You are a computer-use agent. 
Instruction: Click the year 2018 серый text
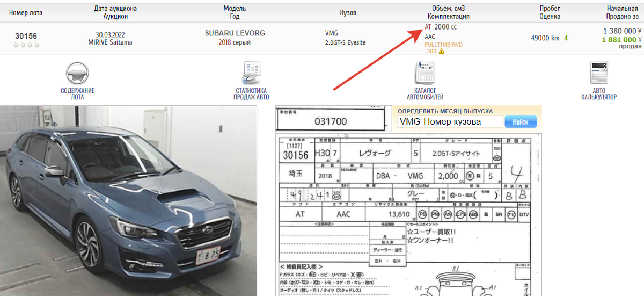click(x=235, y=42)
